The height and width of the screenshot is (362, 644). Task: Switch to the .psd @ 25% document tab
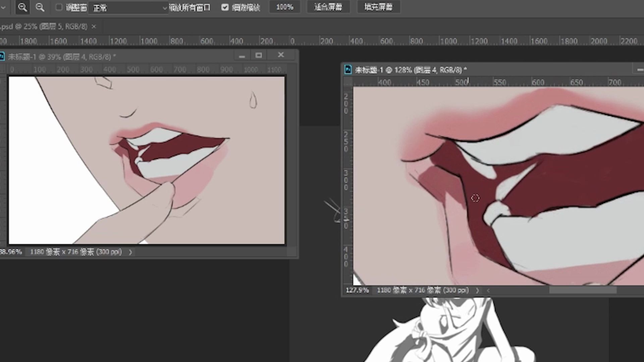coord(44,26)
